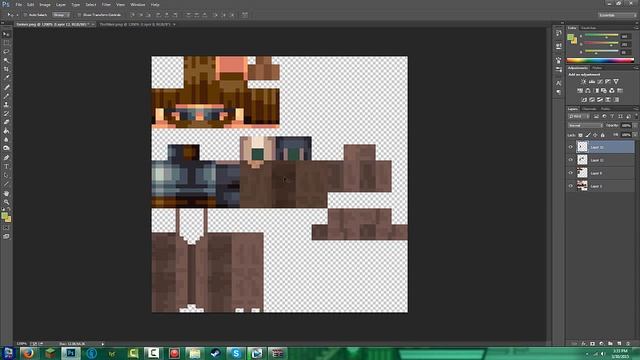Toggle lock position icon

[595, 135]
